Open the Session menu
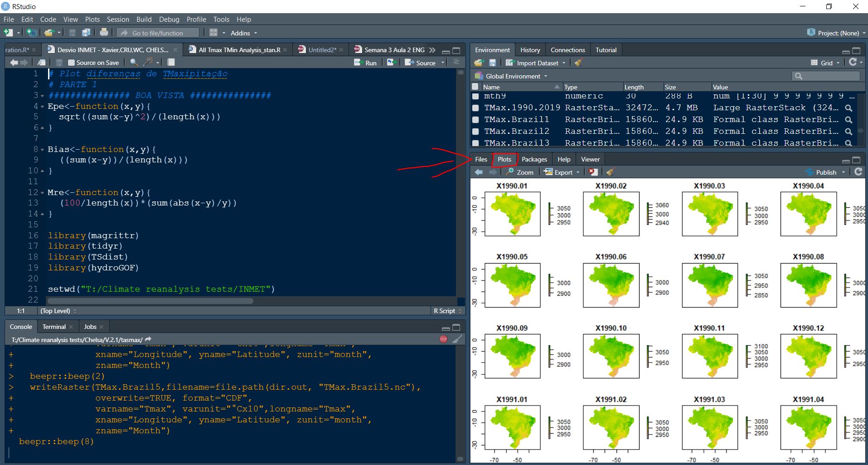The height and width of the screenshot is (465, 868). 118,20
